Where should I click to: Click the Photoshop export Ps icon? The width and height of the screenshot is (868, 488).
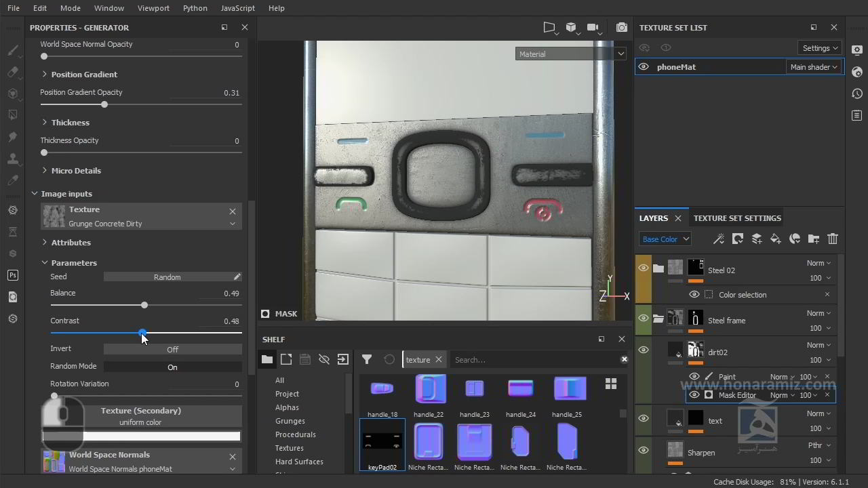point(13,275)
